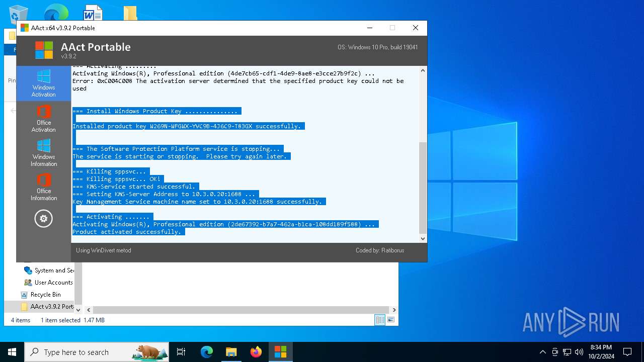Open volume control in system tray
The image size is (644, 362).
pyautogui.click(x=579, y=352)
